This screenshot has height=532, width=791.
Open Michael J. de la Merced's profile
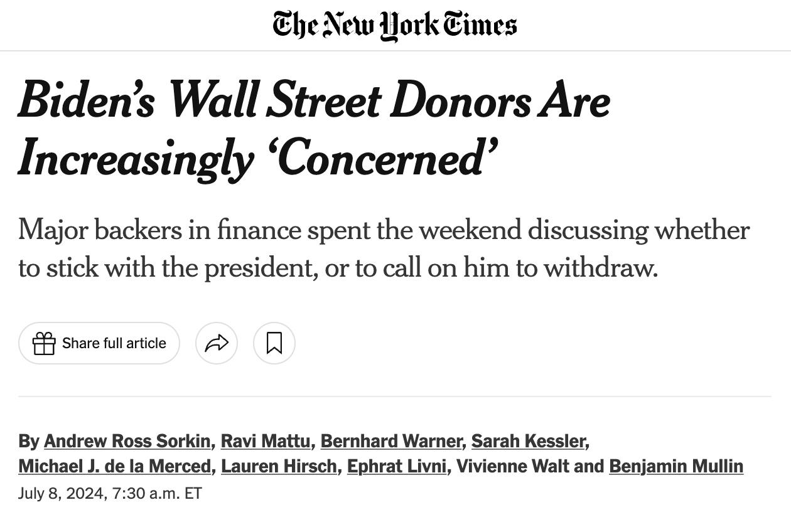click(x=115, y=466)
